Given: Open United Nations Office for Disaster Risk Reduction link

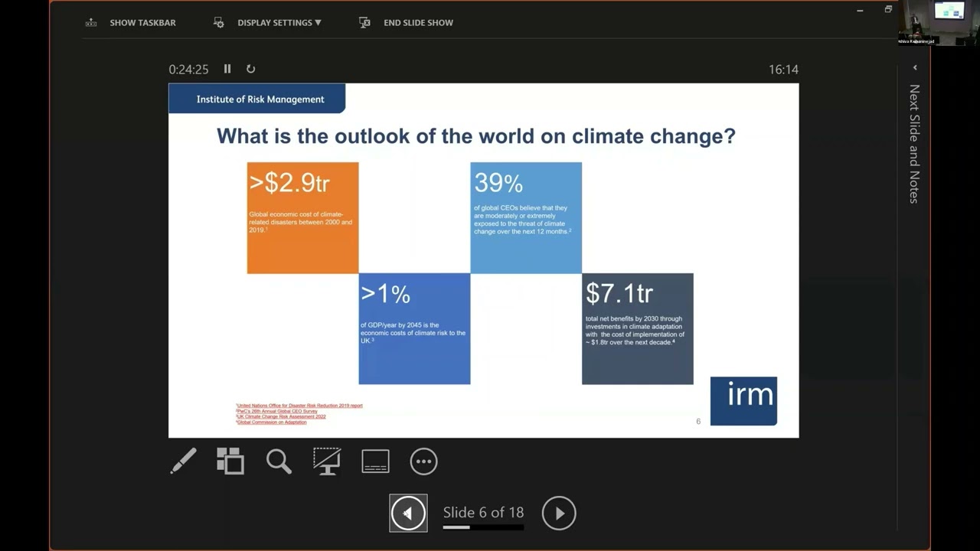Looking at the screenshot, I should pos(299,406).
